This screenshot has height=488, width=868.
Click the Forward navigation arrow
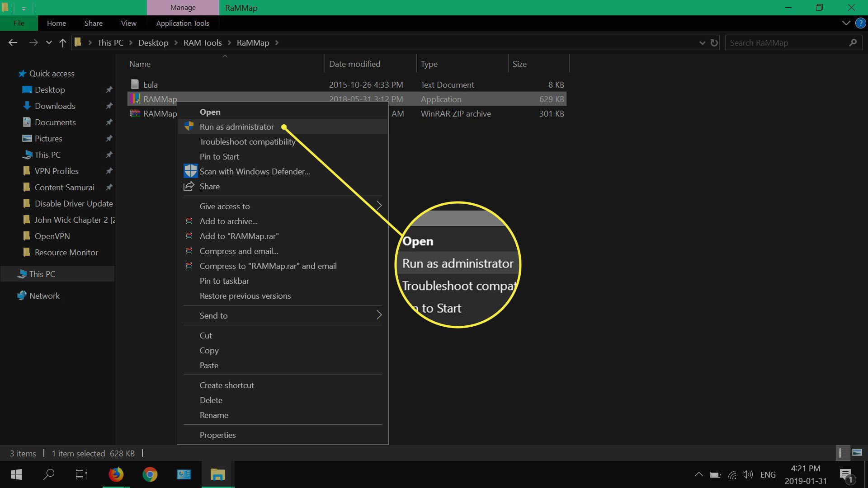tap(33, 42)
